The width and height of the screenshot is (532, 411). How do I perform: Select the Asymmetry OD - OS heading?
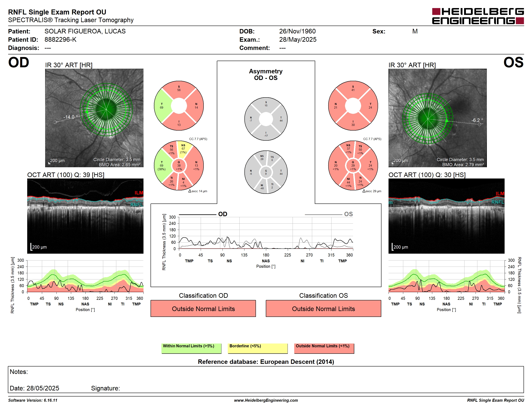click(x=266, y=75)
